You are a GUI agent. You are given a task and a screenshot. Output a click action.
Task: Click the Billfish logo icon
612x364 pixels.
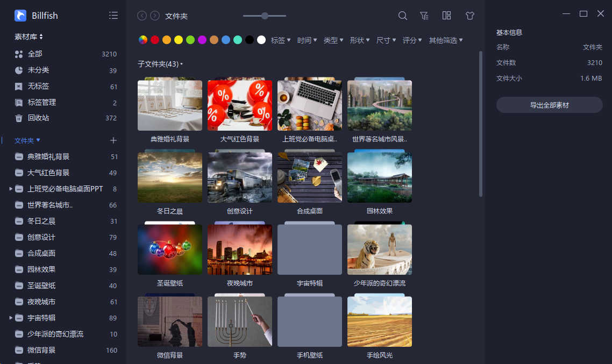tap(20, 16)
